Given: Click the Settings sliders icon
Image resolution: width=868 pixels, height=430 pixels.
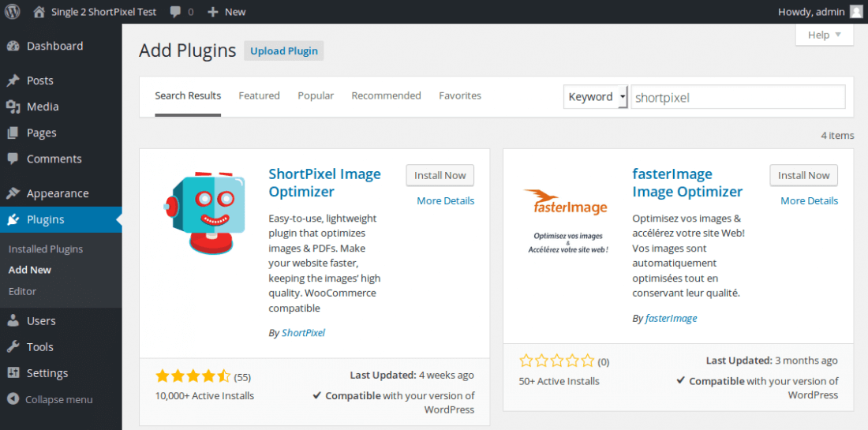Looking at the screenshot, I should (x=13, y=373).
